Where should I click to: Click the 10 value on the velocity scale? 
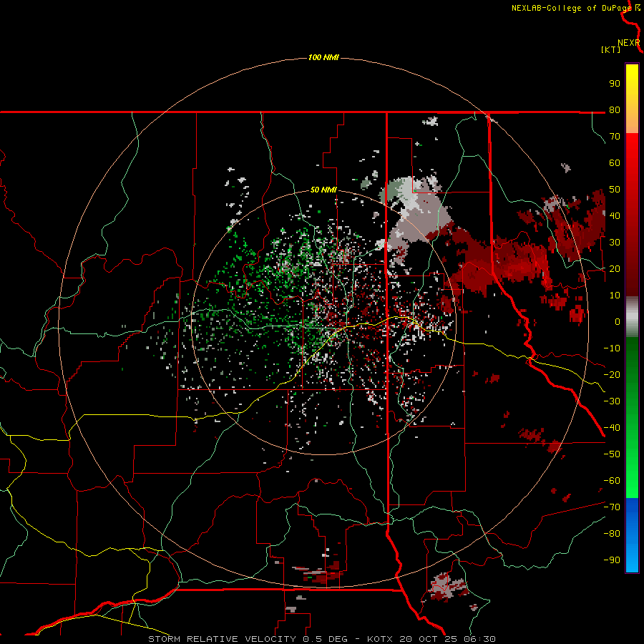click(x=615, y=296)
